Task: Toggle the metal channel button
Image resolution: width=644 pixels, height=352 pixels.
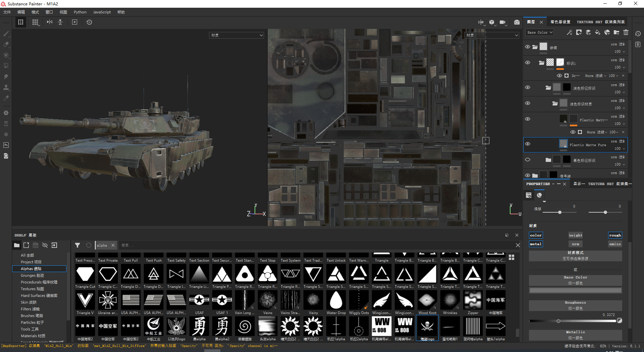Action: click(536, 244)
